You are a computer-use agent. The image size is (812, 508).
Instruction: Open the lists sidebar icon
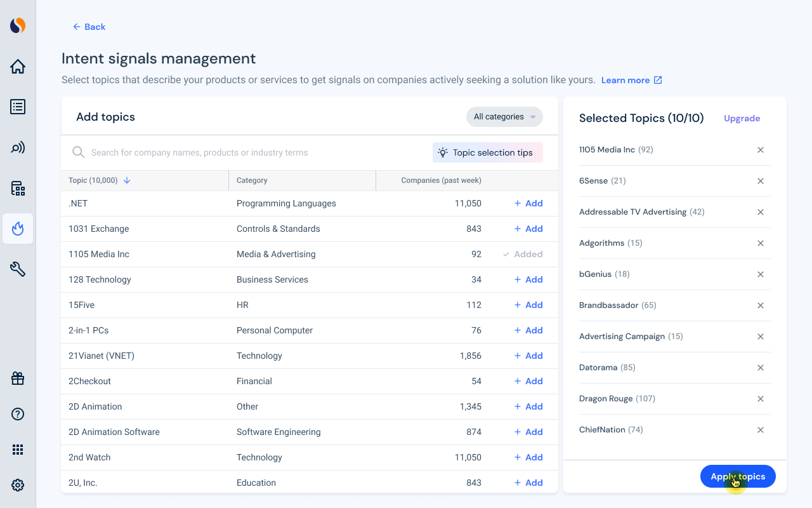(18, 107)
